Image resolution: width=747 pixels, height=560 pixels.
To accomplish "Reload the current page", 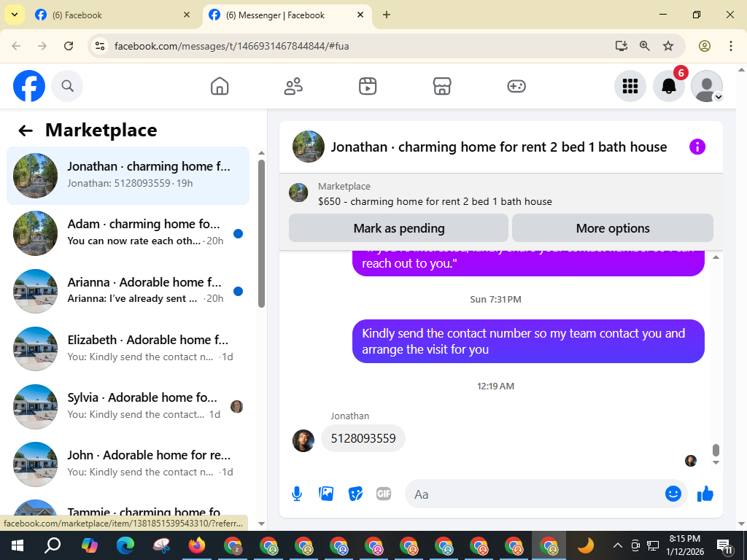I will click(x=69, y=46).
